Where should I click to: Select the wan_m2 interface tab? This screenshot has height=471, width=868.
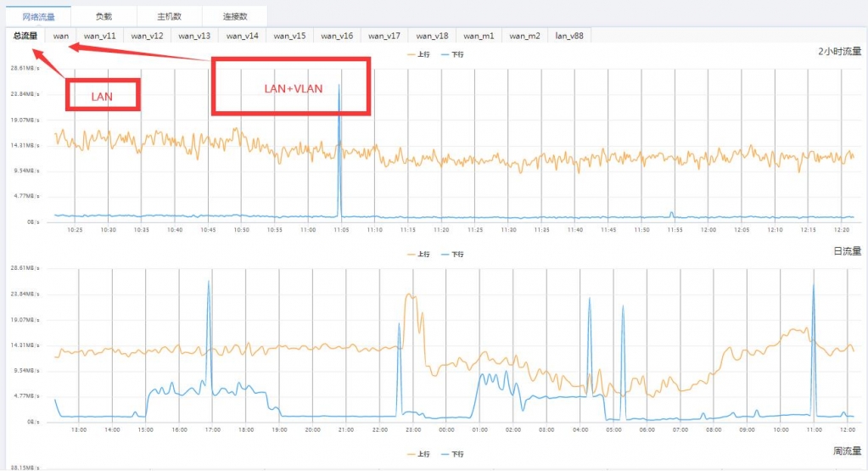click(x=525, y=36)
